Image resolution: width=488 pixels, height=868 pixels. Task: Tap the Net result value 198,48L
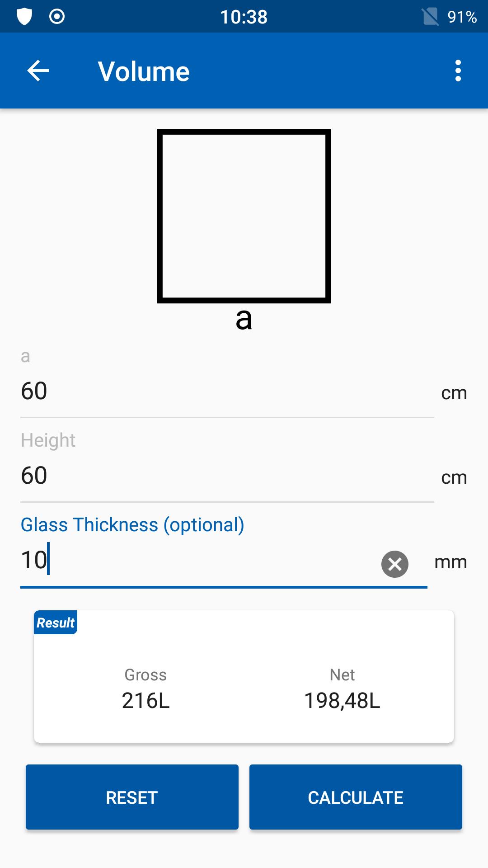(x=342, y=701)
